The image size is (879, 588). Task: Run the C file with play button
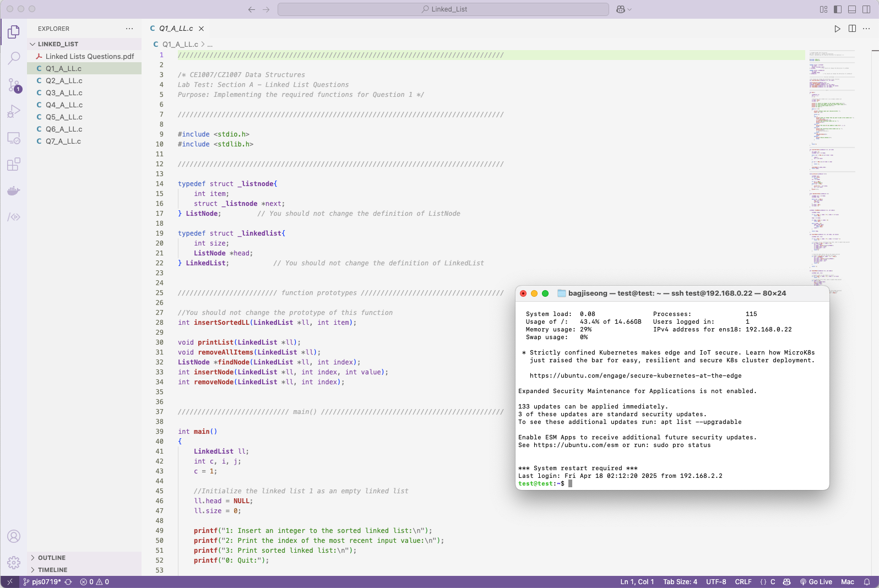pos(837,29)
